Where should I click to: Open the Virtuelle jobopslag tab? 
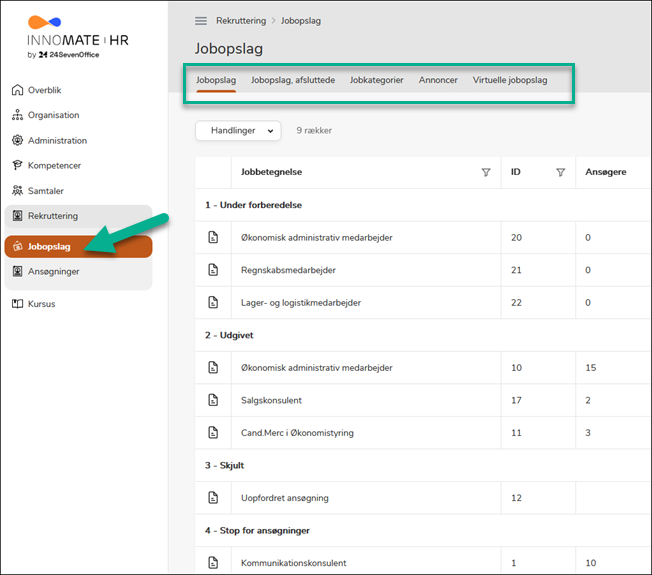(x=510, y=80)
